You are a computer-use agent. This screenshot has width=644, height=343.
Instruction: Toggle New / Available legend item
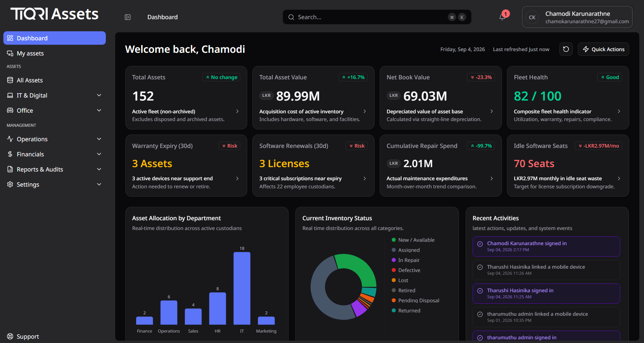pos(413,240)
